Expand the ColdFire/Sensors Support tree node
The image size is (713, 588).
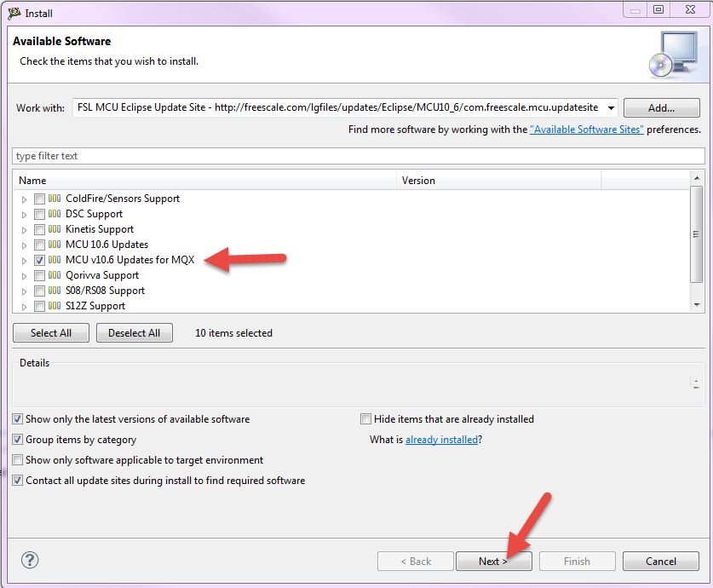click(24, 199)
